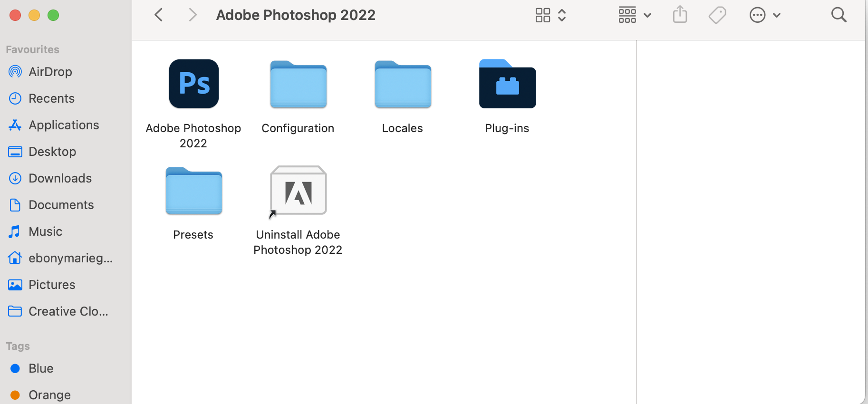Open Creative Clo... folder in the sidebar

(66, 311)
